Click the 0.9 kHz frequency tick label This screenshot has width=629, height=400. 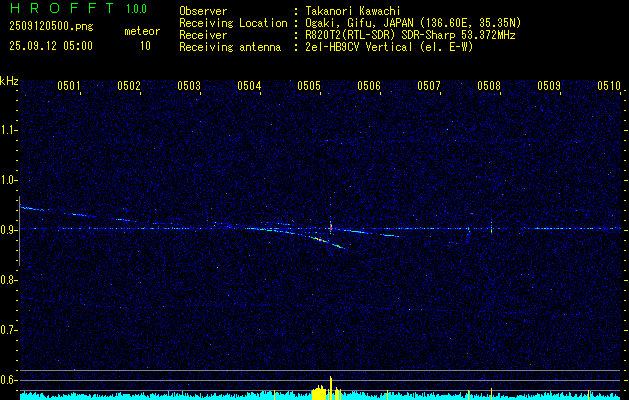click(7, 230)
